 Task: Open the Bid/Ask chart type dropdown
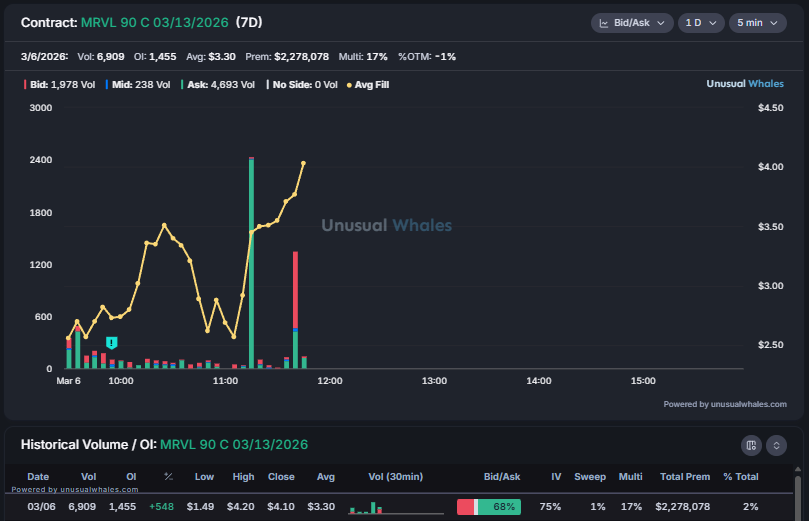click(x=631, y=23)
